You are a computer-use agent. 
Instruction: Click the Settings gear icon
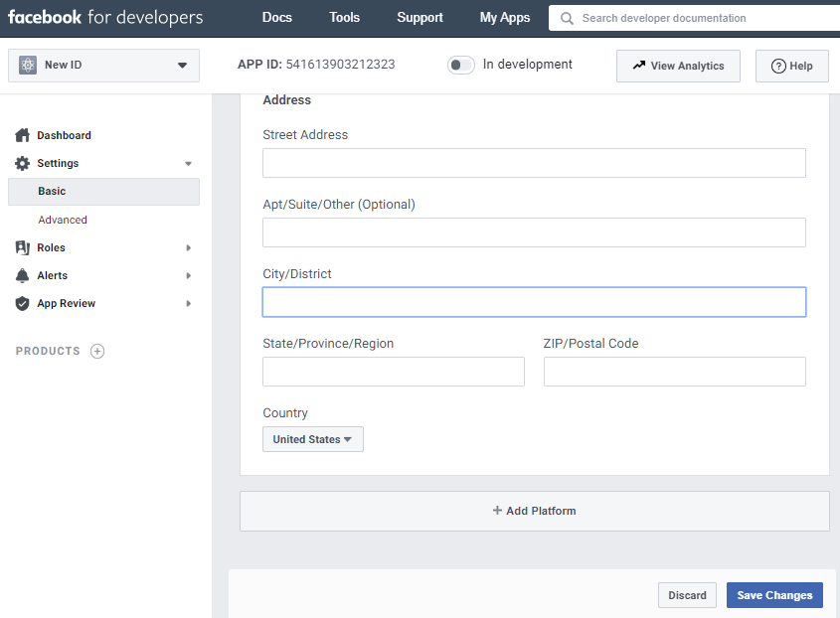pyautogui.click(x=22, y=163)
